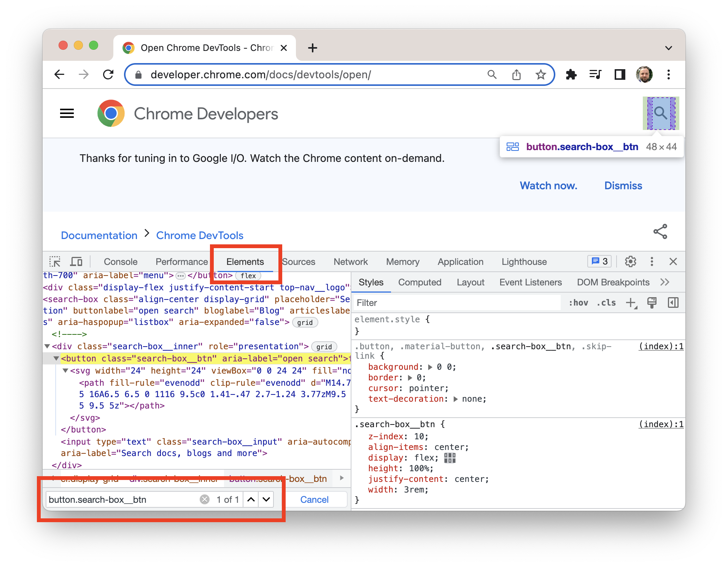Image resolution: width=728 pixels, height=567 pixels.
Task: Open the DOM Breakpoints pane
Action: [613, 282]
